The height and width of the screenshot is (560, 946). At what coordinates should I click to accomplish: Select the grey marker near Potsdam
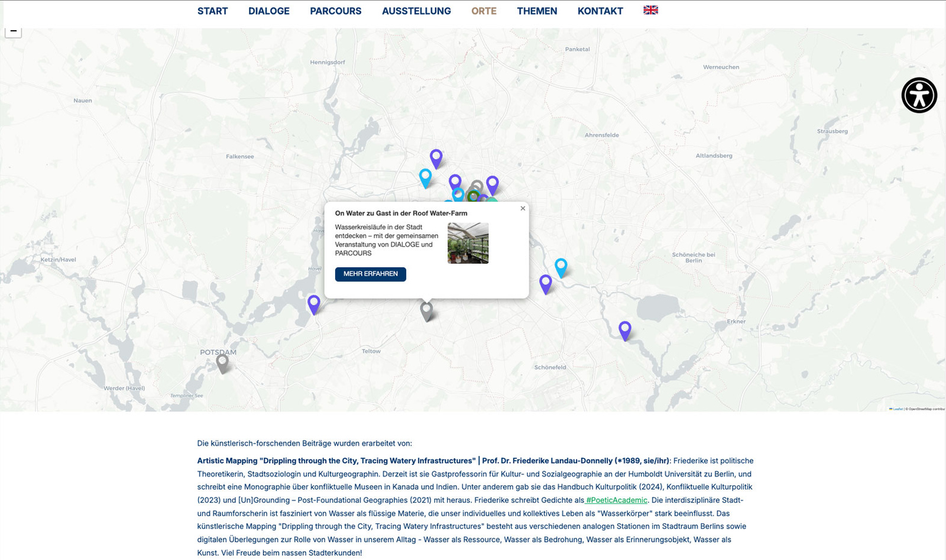click(x=222, y=363)
